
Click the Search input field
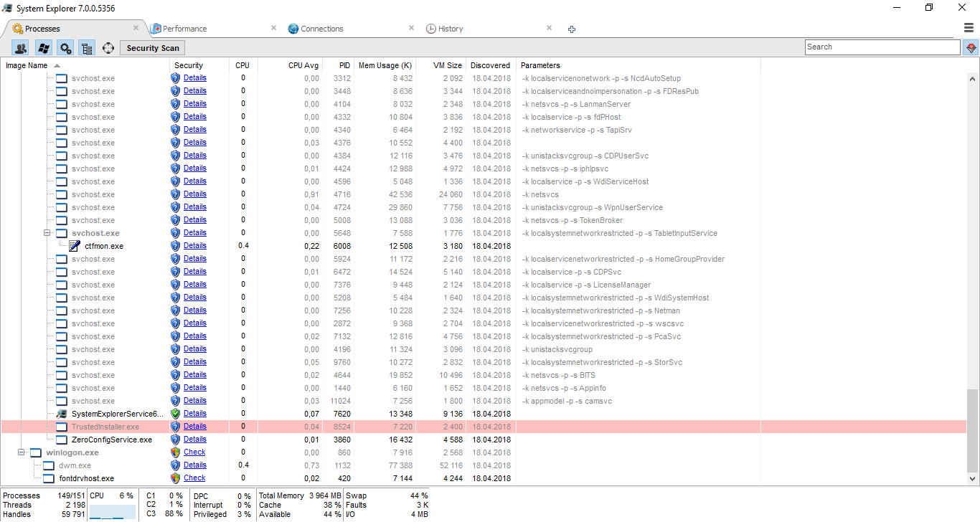pyautogui.click(x=882, y=47)
